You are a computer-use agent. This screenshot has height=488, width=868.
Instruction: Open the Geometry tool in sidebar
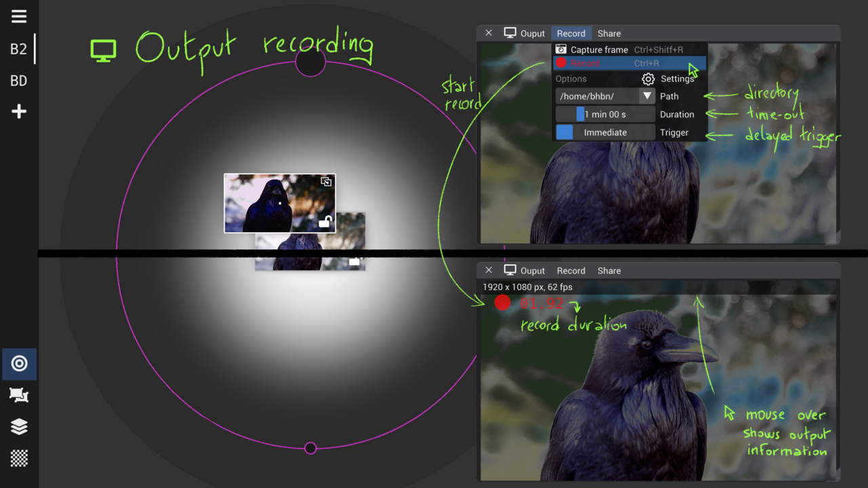19,395
